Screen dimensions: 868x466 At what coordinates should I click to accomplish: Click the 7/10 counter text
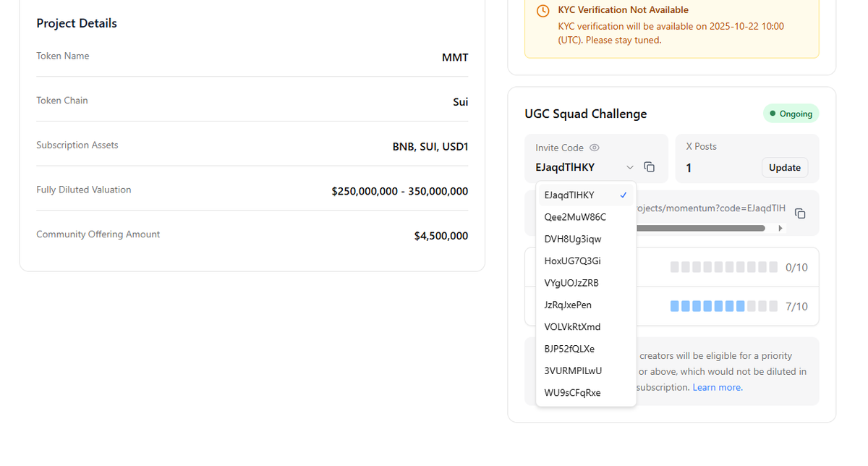(796, 307)
